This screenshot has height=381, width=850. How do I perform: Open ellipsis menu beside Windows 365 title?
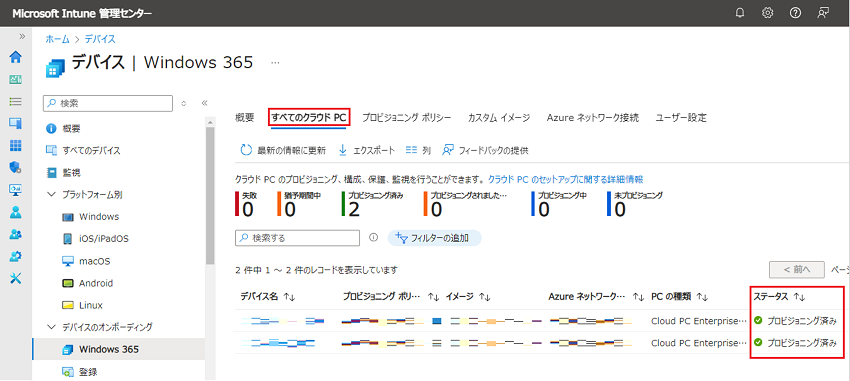point(275,63)
